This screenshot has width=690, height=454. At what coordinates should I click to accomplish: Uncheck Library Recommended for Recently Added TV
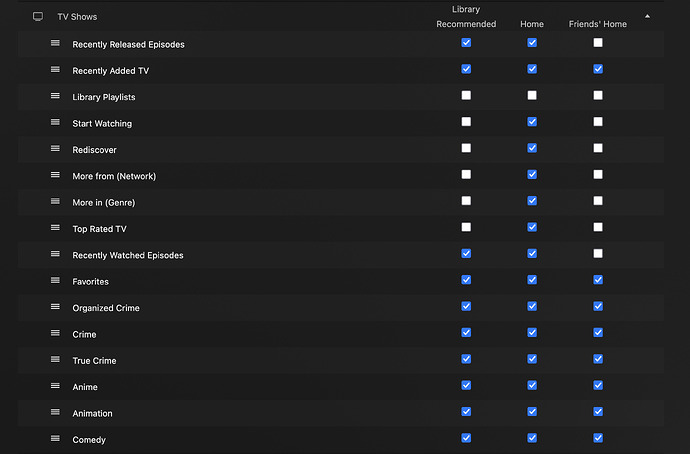pyautogui.click(x=466, y=69)
